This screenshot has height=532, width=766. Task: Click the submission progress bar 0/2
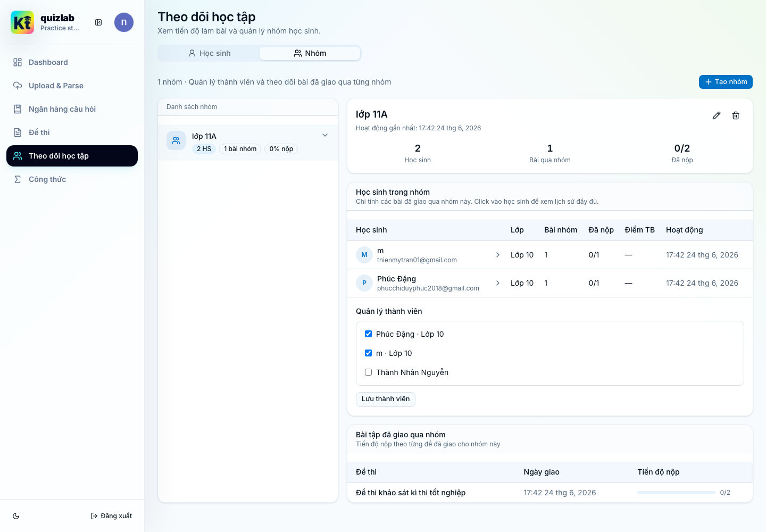pyautogui.click(x=676, y=493)
